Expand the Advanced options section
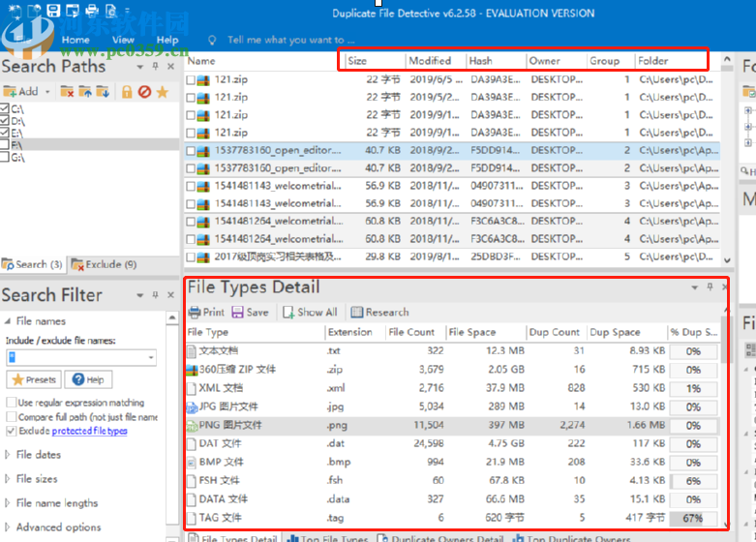The width and height of the screenshot is (756, 542). point(8,527)
